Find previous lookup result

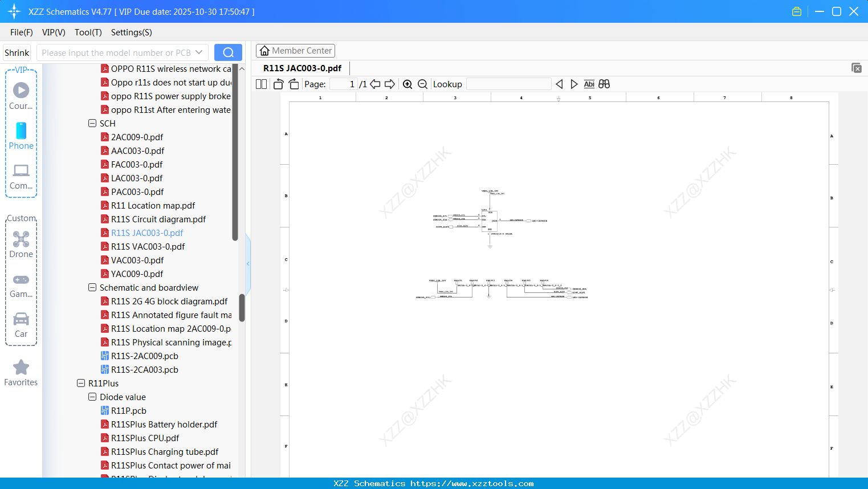(x=559, y=84)
